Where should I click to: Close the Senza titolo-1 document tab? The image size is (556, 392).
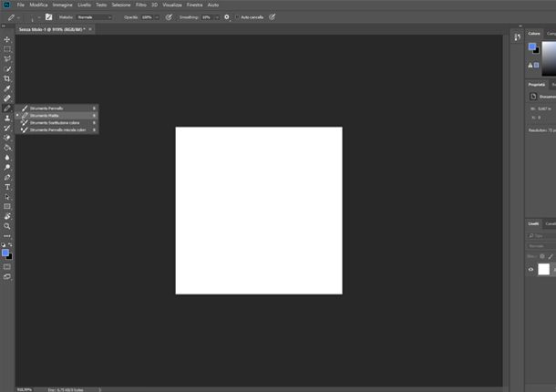click(x=90, y=29)
